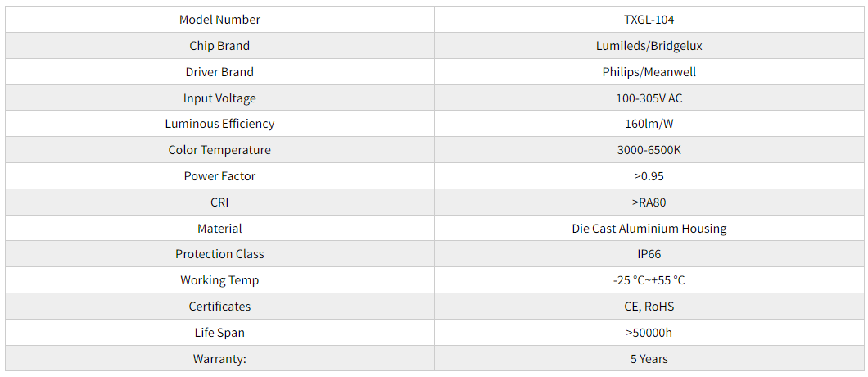Click the Driver Brand label
This screenshot has width=868, height=377.
[219, 72]
